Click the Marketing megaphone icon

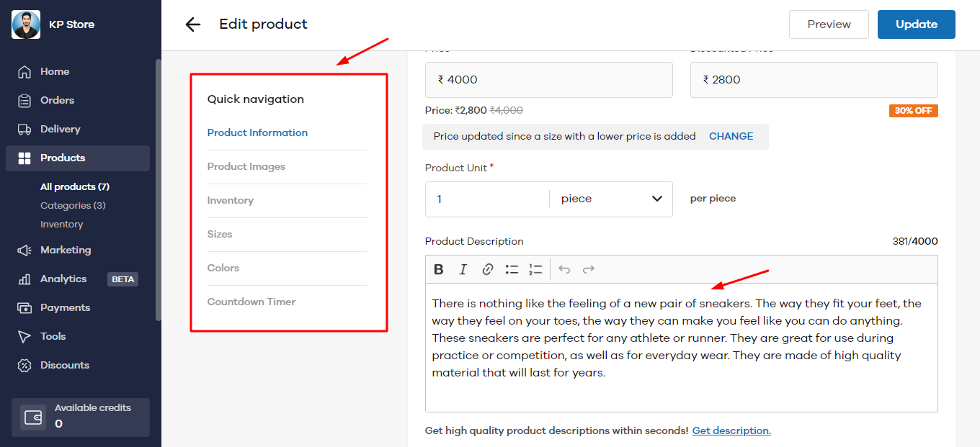pos(24,250)
